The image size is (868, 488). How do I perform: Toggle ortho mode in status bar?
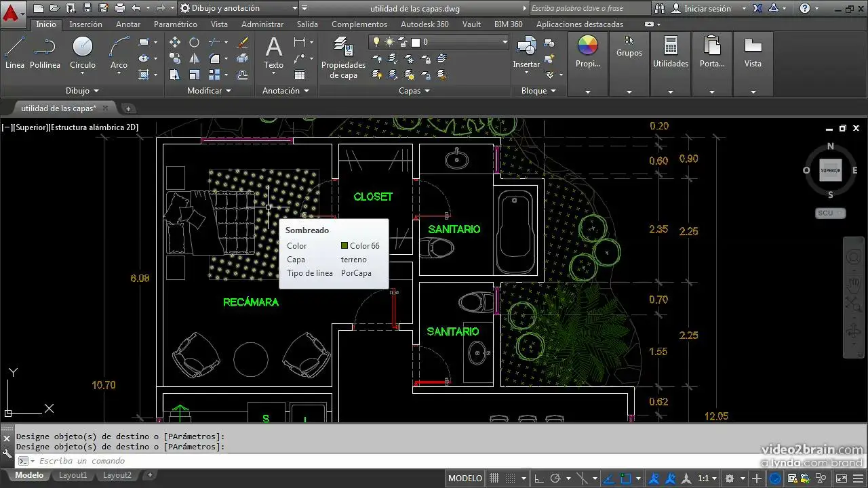point(538,479)
